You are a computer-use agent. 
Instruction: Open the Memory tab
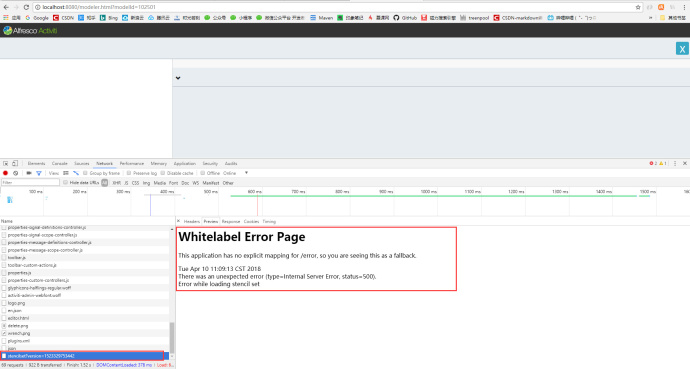click(158, 164)
